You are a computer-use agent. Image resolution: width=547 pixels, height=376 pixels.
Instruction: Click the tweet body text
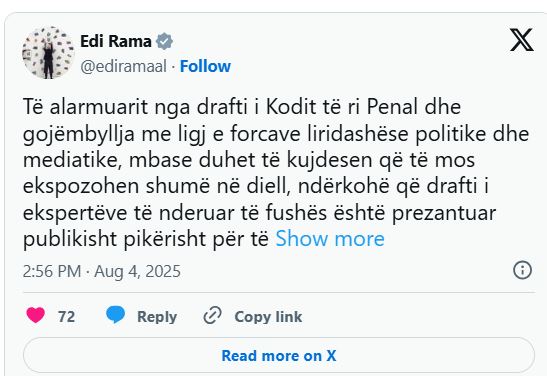276,173
